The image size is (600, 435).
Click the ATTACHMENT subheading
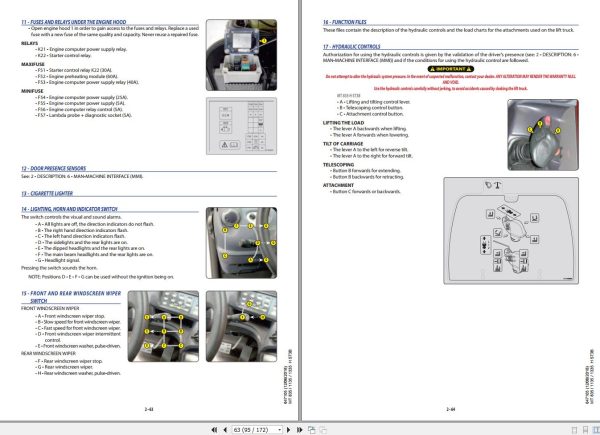[338, 185]
